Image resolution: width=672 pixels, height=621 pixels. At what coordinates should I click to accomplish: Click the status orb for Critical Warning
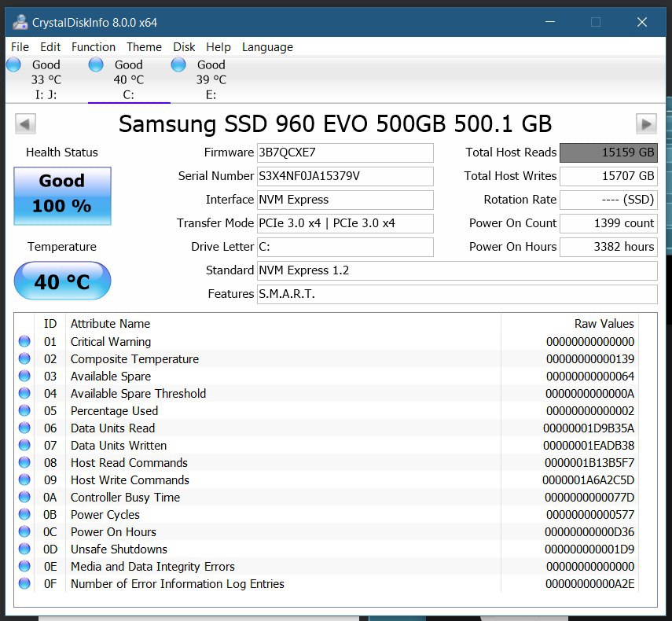24,341
